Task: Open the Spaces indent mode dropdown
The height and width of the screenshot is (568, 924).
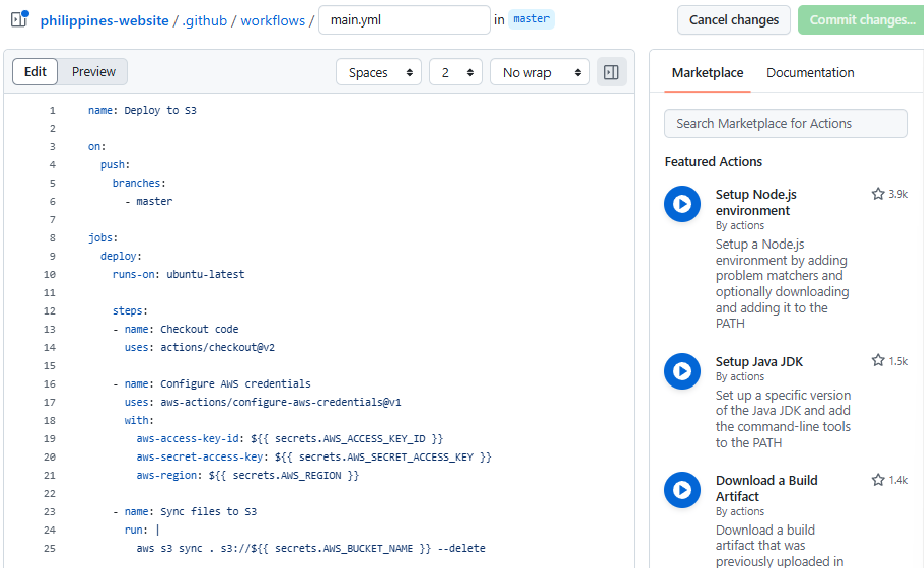Action: pos(379,72)
